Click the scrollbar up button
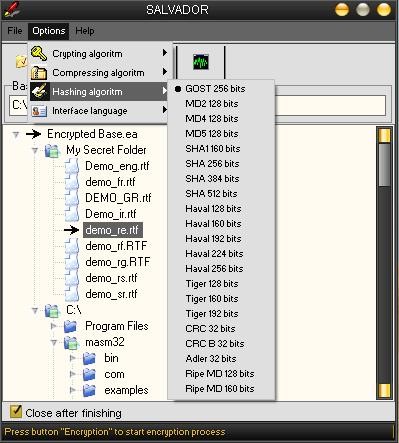Viewport: 399px width, 443px height. [x=384, y=135]
